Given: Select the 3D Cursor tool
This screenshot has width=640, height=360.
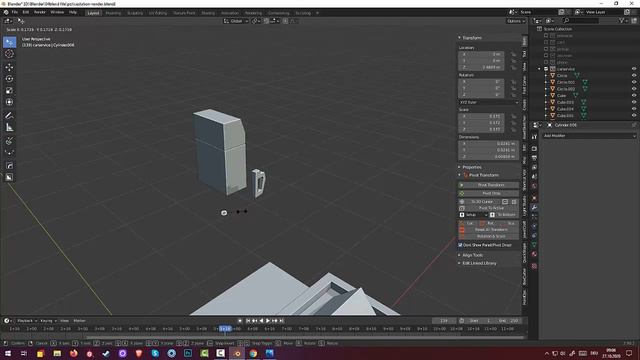Looking at the screenshot, I should pos(9,53).
